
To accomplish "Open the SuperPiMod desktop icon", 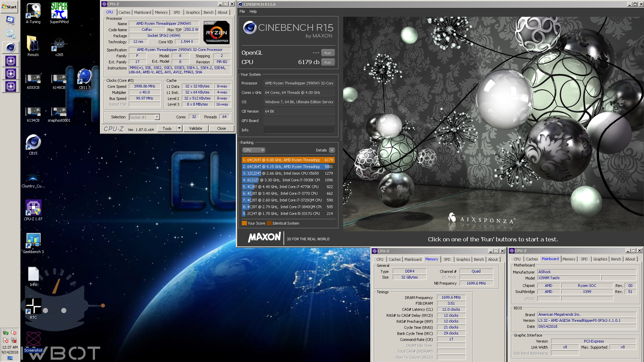I will pyautogui.click(x=59, y=13).
